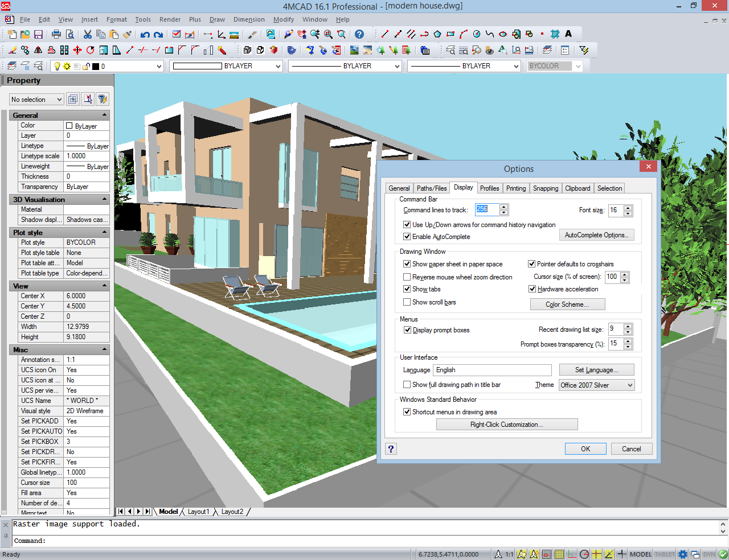Open the color BYLAYER dropdown
This screenshot has width=729, height=560.
[227, 66]
